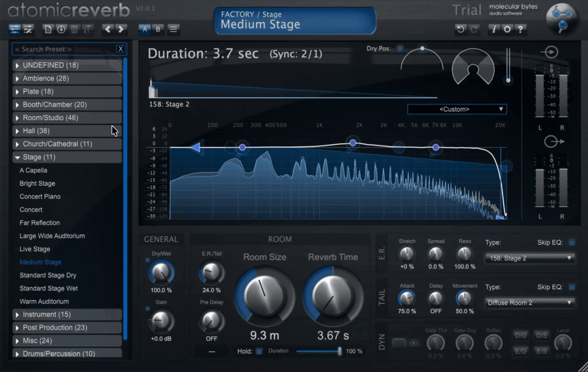Click the Medium Stage preset name display
Screen dimensions: 588x372
[x=294, y=20]
